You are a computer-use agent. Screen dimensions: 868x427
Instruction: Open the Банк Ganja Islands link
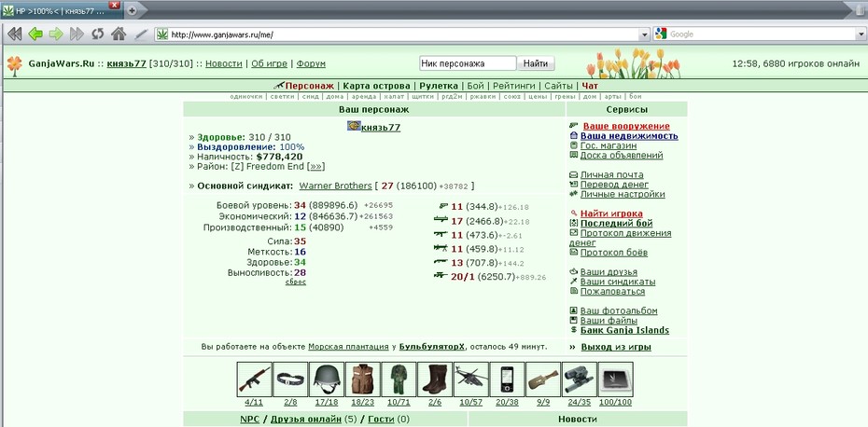[624, 330]
